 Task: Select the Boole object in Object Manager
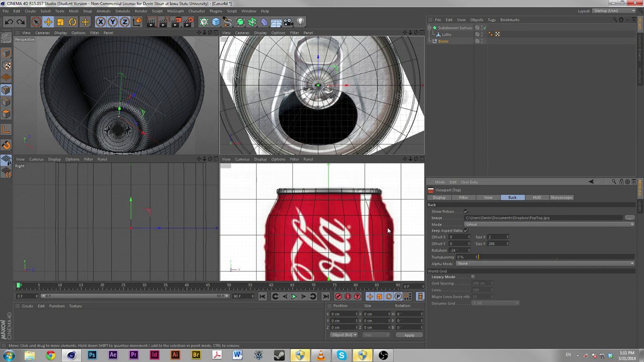pos(443,41)
